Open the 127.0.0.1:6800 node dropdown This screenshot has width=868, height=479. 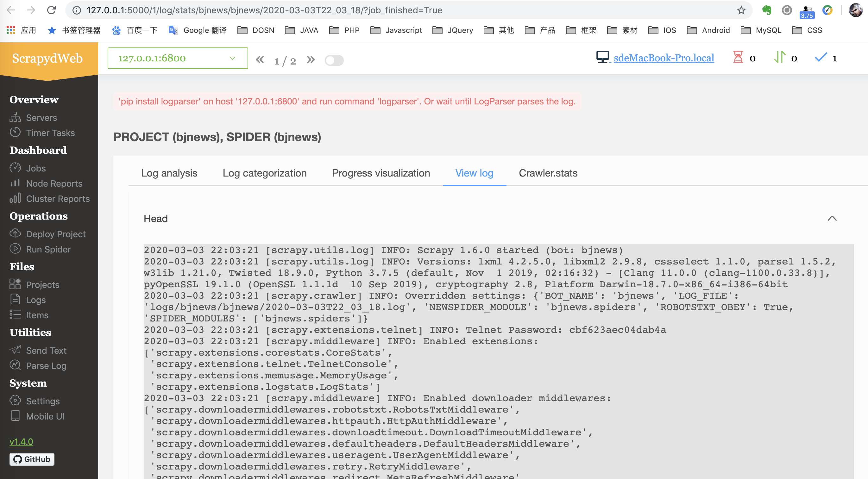pos(178,58)
